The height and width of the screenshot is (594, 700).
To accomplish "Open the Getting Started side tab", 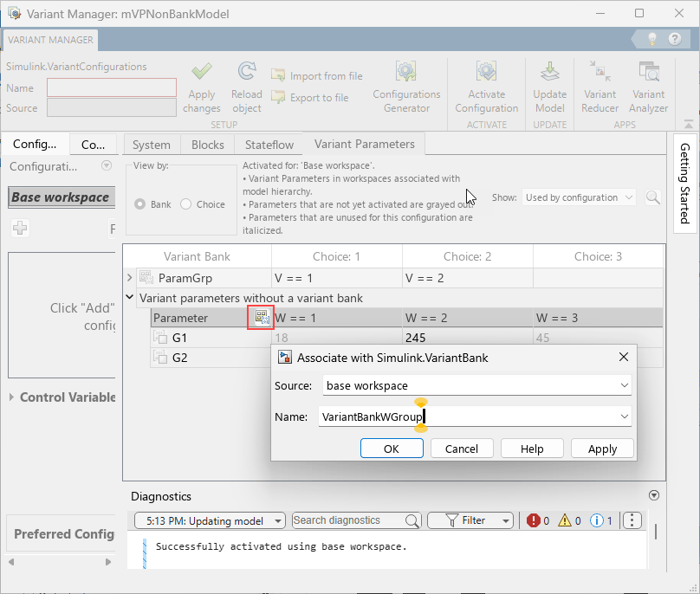I will [684, 183].
